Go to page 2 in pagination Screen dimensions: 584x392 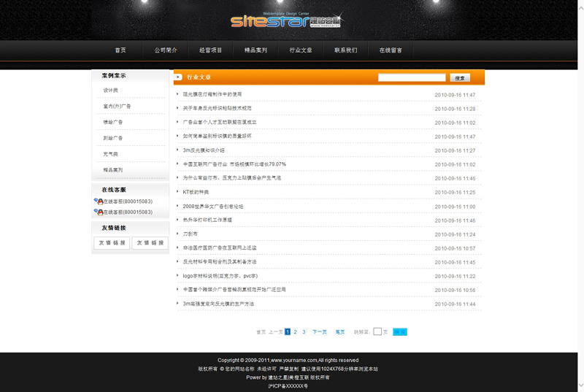tap(296, 331)
